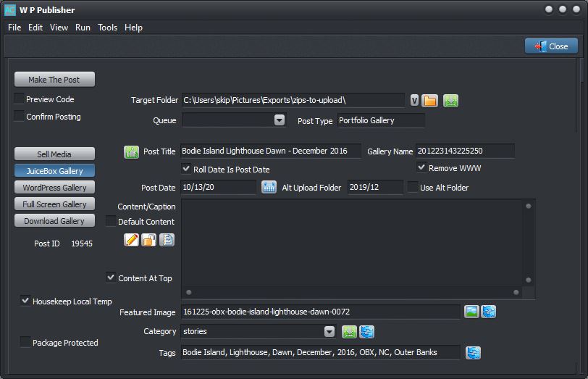Screen dimensions: 588x379
Task: Click the pencil edit icon under Default Content
Action: (131, 239)
